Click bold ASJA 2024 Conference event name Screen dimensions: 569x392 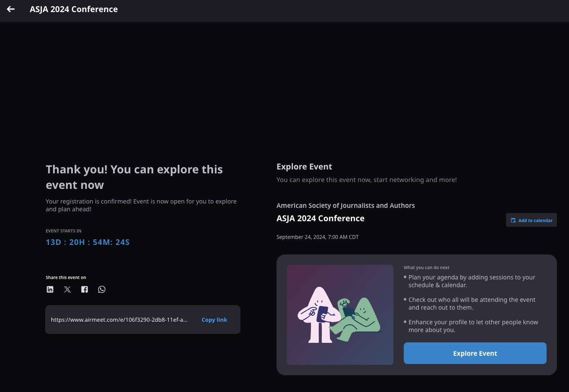[321, 218]
